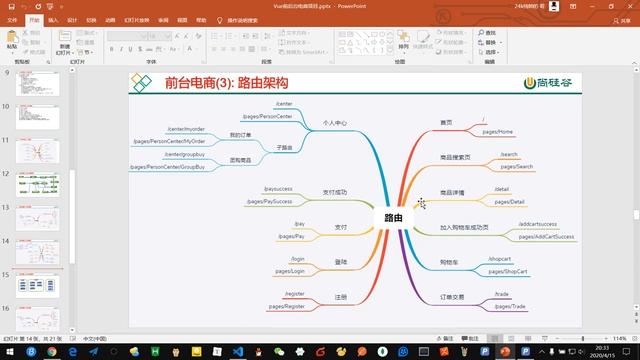Screen dimensions: 640x360
Task: Switch to the Animations (动画) tab
Action: click(x=110, y=20)
